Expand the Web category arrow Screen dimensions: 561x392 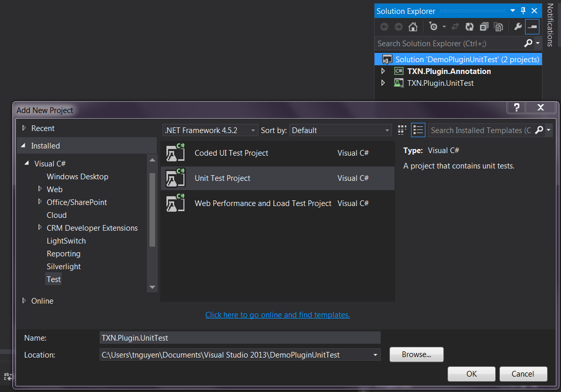tap(40, 189)
